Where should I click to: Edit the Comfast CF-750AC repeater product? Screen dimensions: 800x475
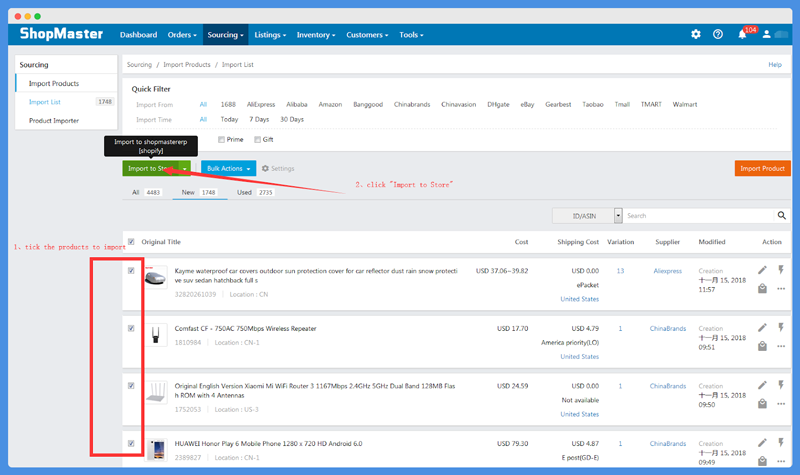point(762,328)
